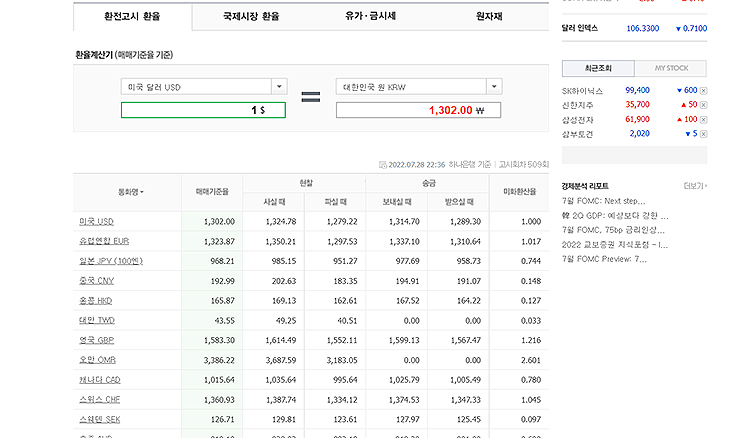Viewport: 740px width, 438px height.
Task: Open report '7월 FOMC: Next step...'
Action: (x=603, y=201)
